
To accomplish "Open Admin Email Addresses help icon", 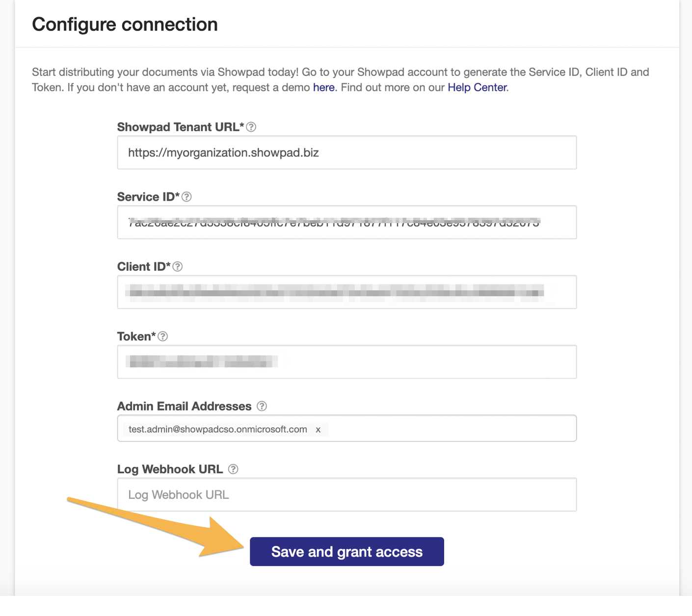I will (262, 406).
